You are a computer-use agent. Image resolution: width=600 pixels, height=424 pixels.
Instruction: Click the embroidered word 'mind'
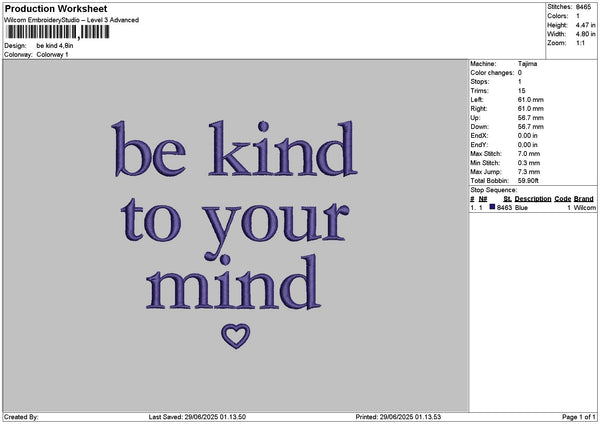[x=233, y=282]
